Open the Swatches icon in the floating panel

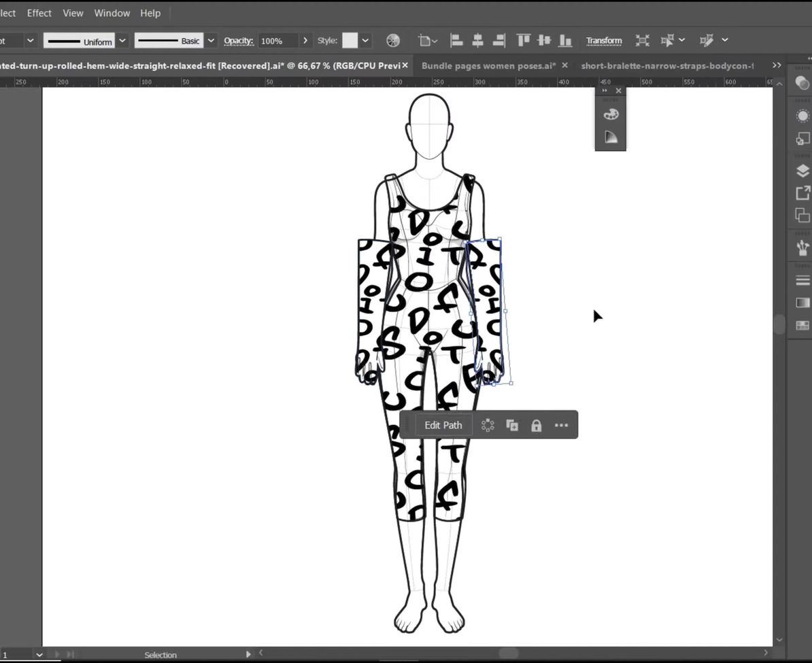pos(610,114)
